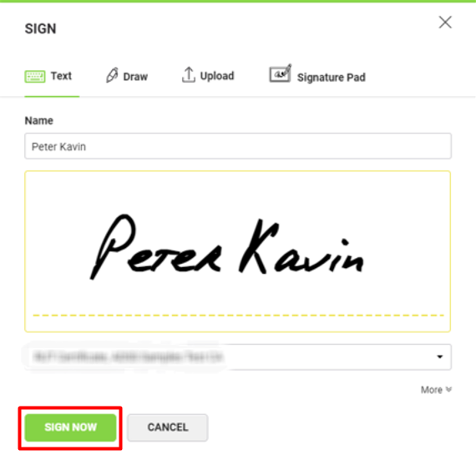476x460 pixels.
Task: Click the dashed yellow signature baseline
Action: (238, 316)
